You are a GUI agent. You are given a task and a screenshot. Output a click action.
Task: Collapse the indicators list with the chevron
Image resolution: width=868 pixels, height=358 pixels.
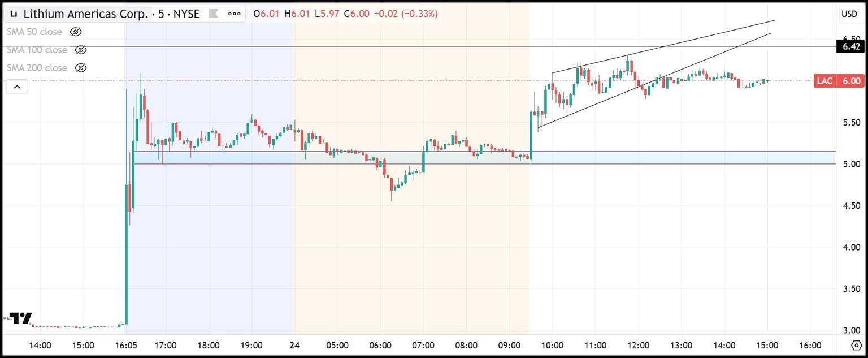click(x=17, y=86)
